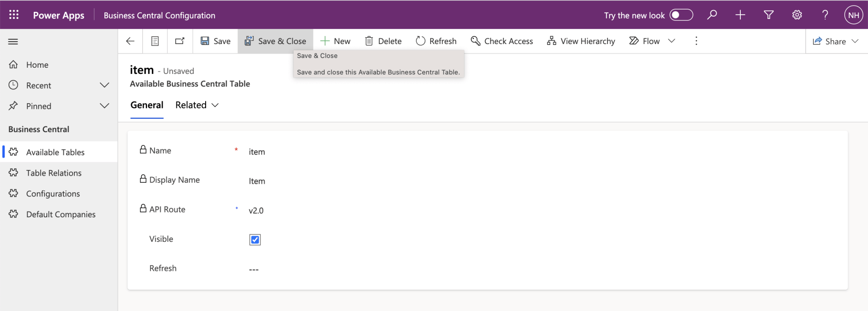Viewport: 868px width, 311px height.
Task: Click the Configurations puzzle icon
Action: pyautogui.click(x=13, y=193)
